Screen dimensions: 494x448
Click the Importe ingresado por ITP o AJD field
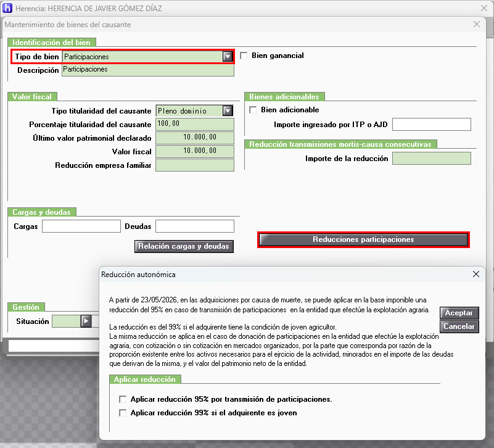[x=431, y=124]
